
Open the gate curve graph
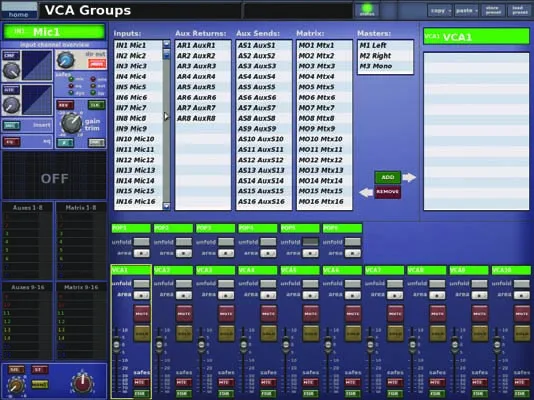tap(37, 100)
